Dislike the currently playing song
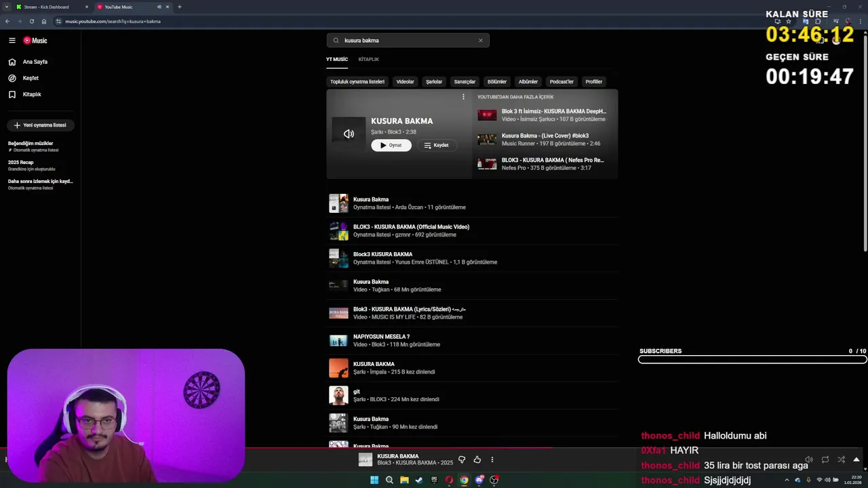The width and height of the screenshot is (868, 488). click(462, 460)
